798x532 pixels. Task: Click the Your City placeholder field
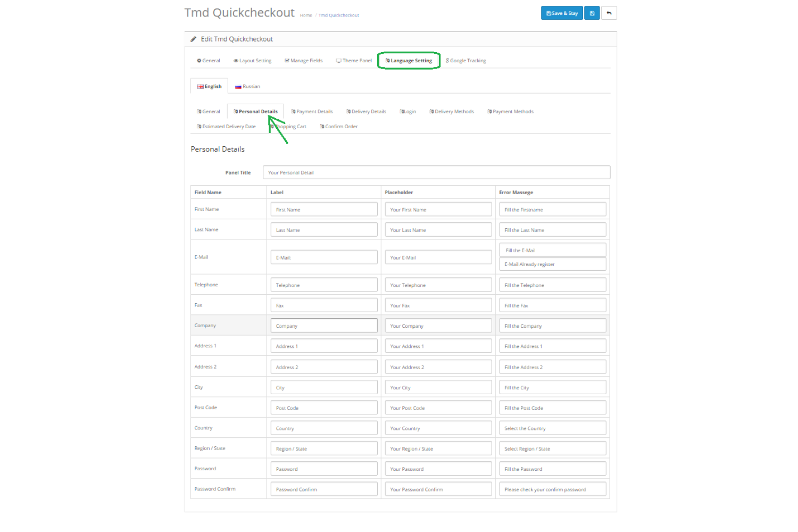pyautogui.click(x=438, y=387)
